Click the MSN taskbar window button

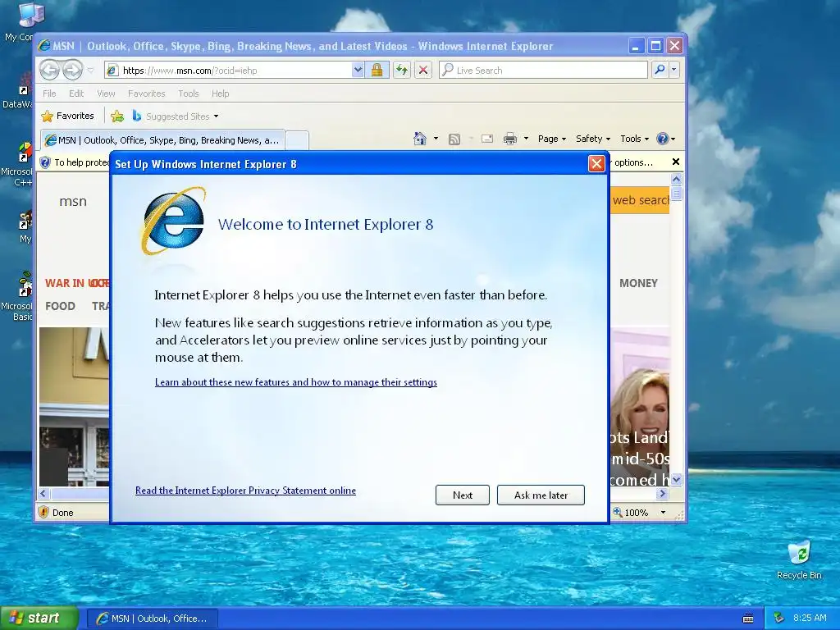pos(153,619)
